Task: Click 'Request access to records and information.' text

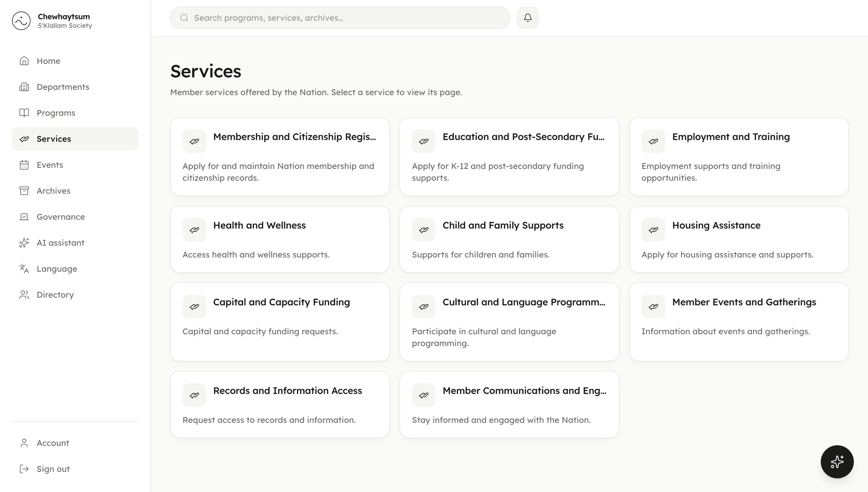Action: [269, 420]
